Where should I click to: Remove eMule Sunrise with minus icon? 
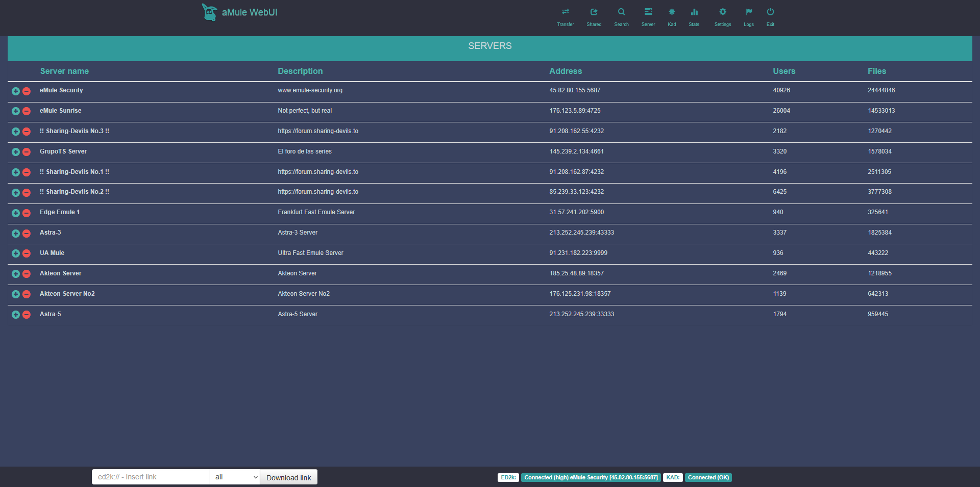pyautogui.click(x=27, y=111)
